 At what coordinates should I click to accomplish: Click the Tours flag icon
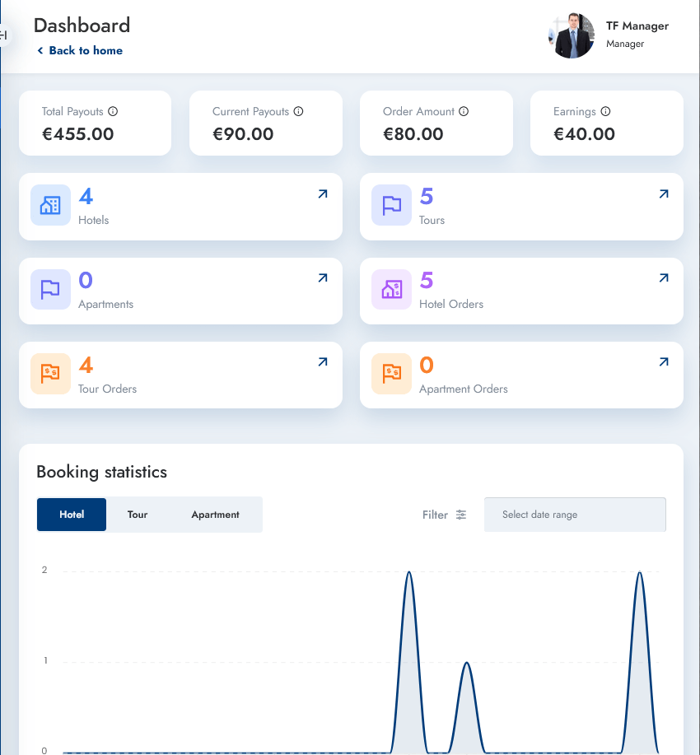(392, 205)
